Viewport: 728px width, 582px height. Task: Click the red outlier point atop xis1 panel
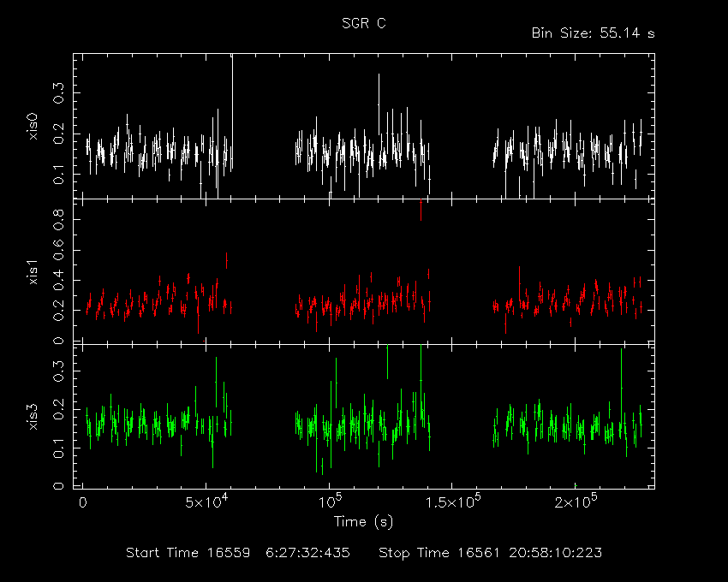pyautogui.click(x=421, y=210)
